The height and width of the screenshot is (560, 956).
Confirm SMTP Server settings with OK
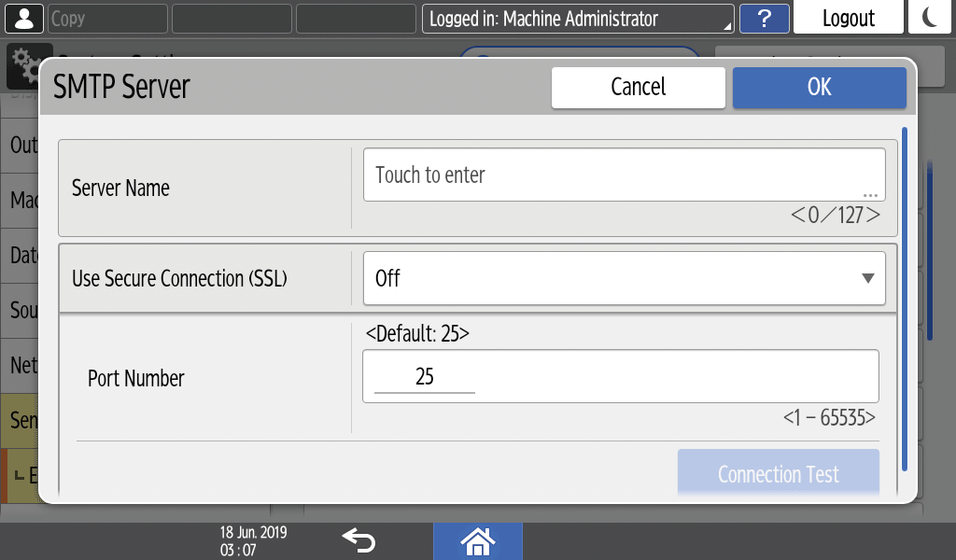pos(819,87)
